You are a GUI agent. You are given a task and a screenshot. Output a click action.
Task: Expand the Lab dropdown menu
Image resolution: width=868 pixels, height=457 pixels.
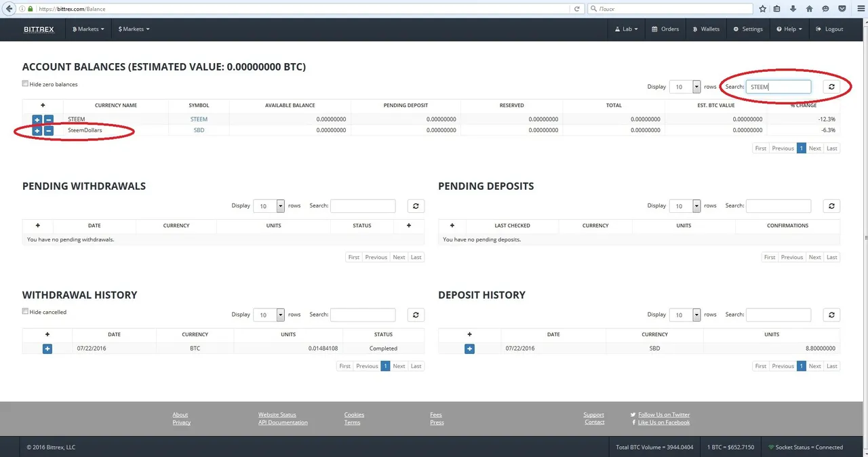coord(626,29)
